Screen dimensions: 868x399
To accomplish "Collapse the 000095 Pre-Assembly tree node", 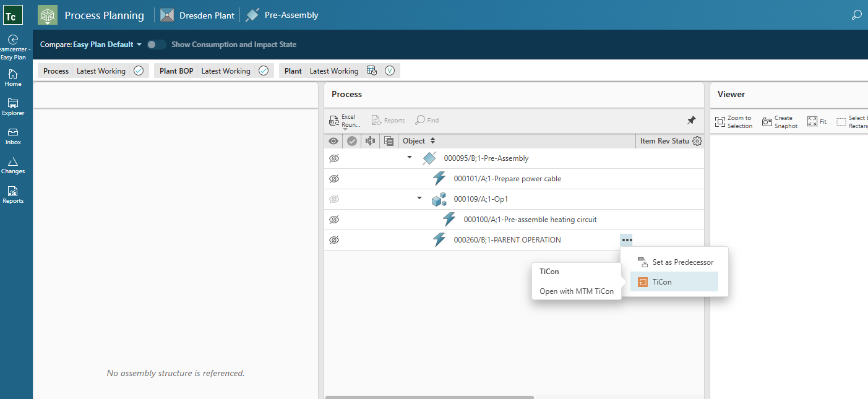I will tap(410, 158).
